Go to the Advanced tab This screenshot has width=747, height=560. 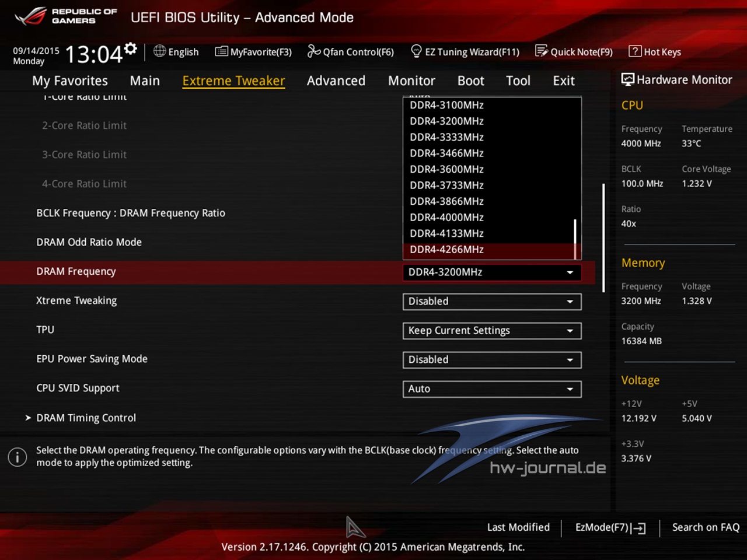coord(336,80)
